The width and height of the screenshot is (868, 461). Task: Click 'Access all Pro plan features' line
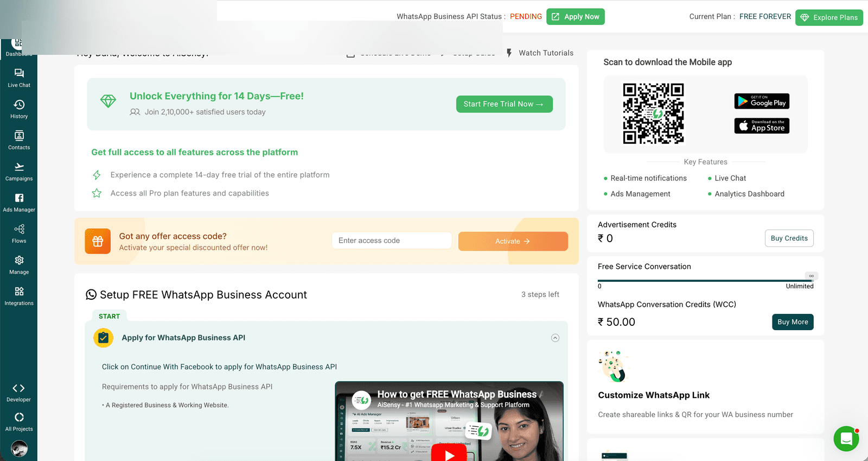click(x=189, y=193)
